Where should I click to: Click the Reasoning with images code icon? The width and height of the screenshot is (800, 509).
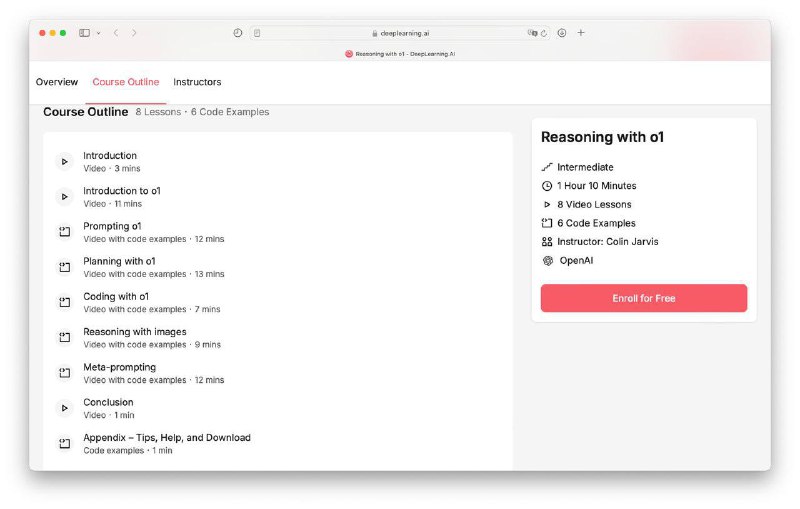pyautogui.click(x=64, y=338)
